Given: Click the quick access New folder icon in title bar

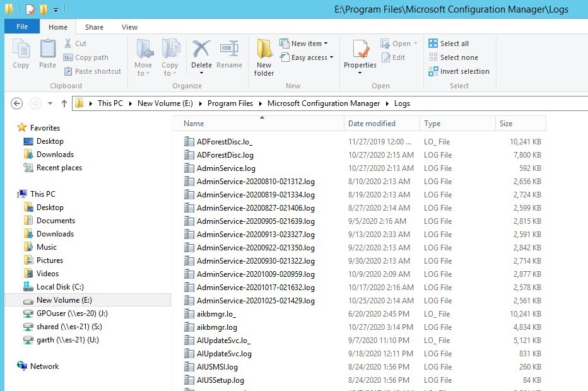Looking at the screenshot, I should 44,9.
